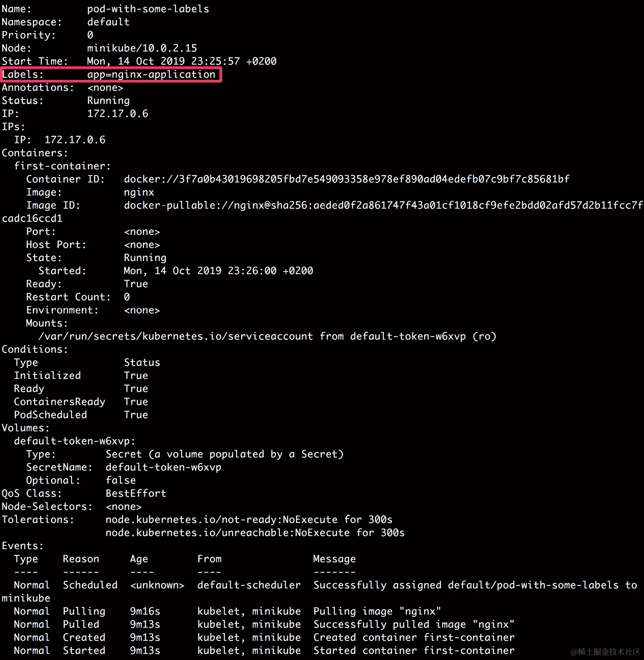Image resolution: width=644 pixels, height=660 pixels.
Task: Click the 'Environment:' label
Action: (62, 310)
